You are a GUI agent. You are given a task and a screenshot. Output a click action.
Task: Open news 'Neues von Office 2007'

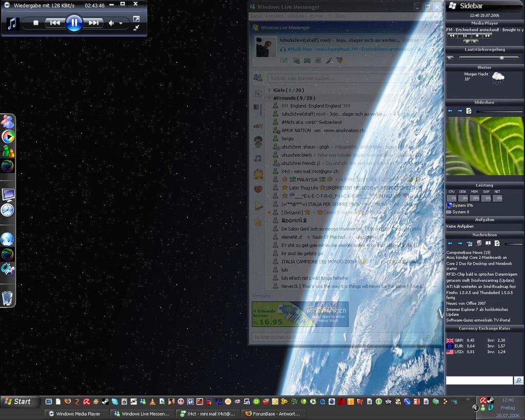pos(466,304)
